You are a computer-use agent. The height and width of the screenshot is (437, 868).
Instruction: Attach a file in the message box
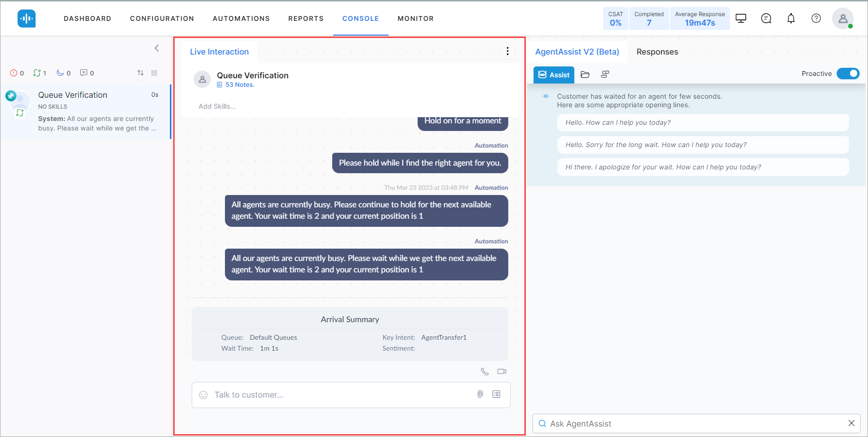pyautogui.click(x=479, y=394)
